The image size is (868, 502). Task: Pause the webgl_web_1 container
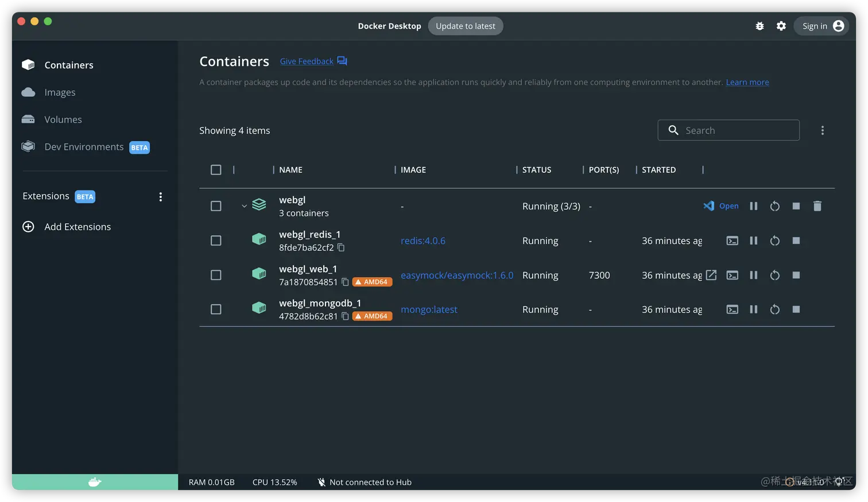coord(753,275)
